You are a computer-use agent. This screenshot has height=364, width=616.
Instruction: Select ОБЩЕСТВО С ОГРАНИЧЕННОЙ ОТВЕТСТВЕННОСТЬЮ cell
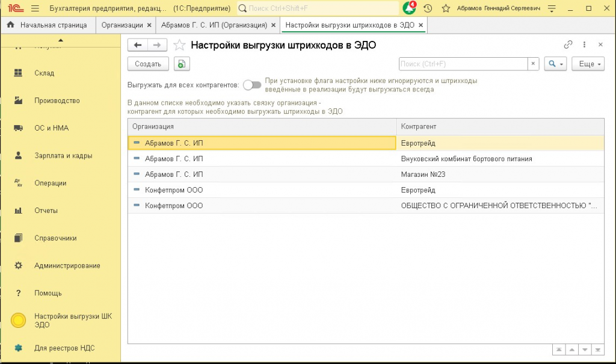pyautogui.click(x=500, y=206)
